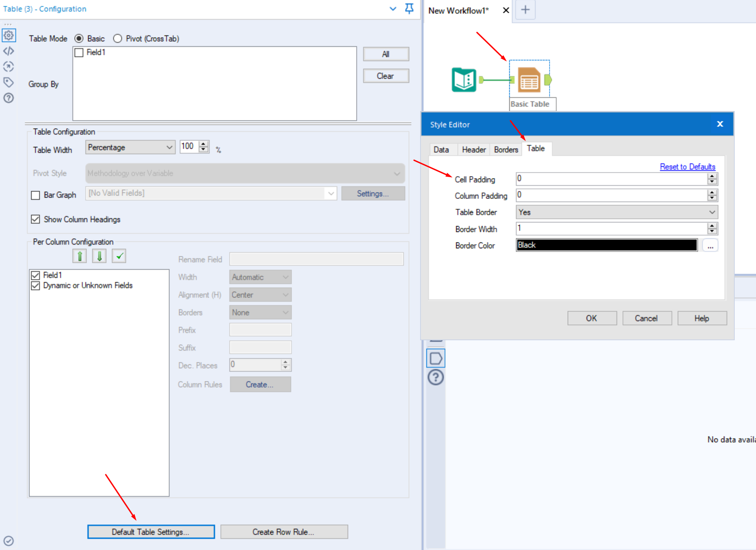The width and height of the screenshot is (756, 550).
Task: Click the input data book icon on canvas
Action: click(463, 80)
